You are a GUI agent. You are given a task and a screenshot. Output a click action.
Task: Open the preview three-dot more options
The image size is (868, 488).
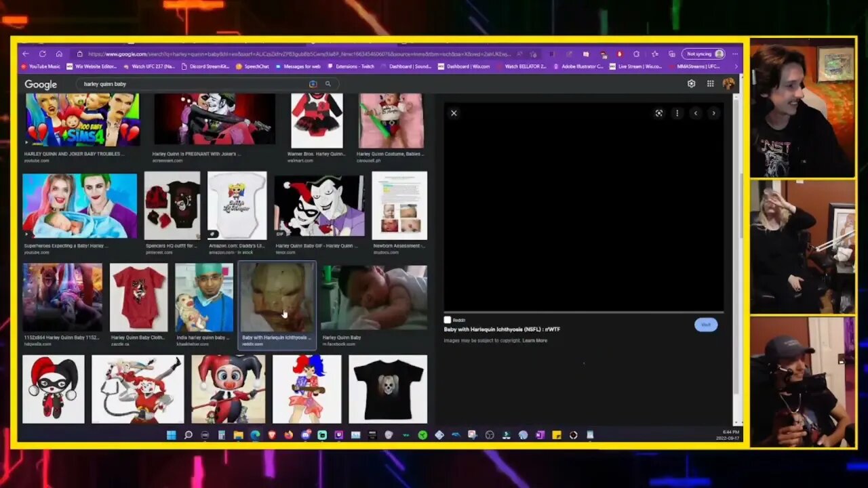coord(677,113)
